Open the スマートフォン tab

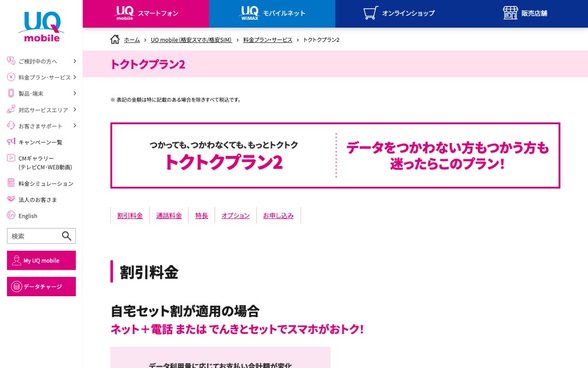coord(146,14)
